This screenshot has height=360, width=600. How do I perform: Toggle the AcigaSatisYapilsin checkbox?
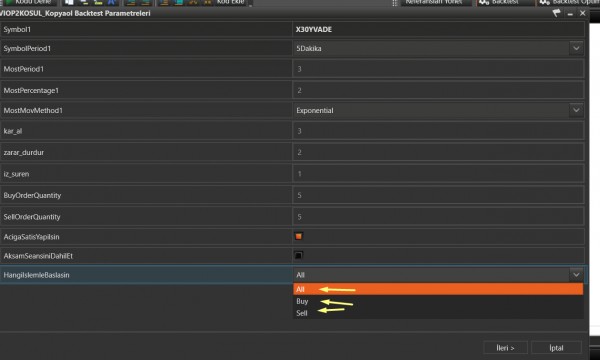(298, 236)
